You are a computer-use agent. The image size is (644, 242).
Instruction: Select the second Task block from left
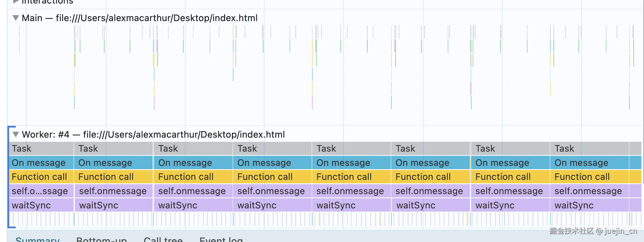113,149
